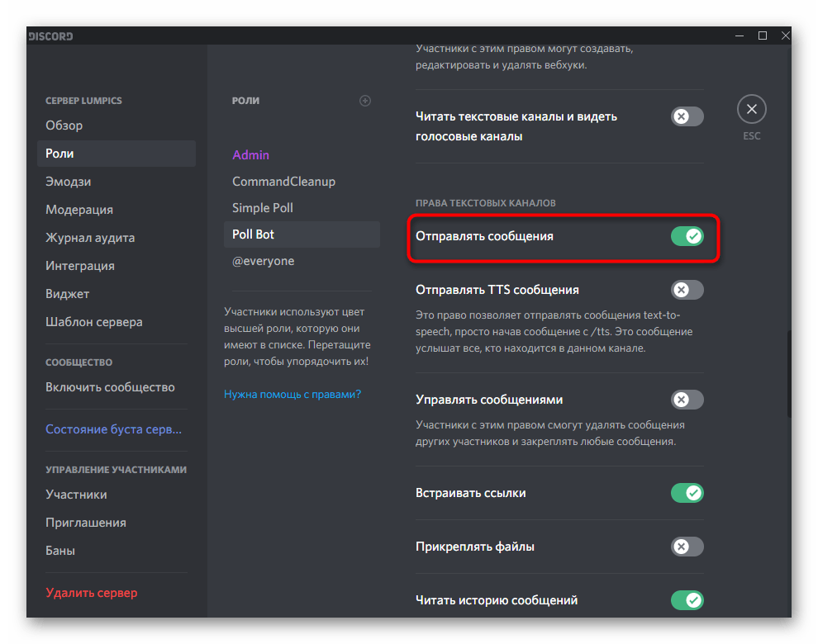Image resolution: width=818 pixels, height=644 pixels.
Task: Select the Роли settings section
Action: click(117, 154)
